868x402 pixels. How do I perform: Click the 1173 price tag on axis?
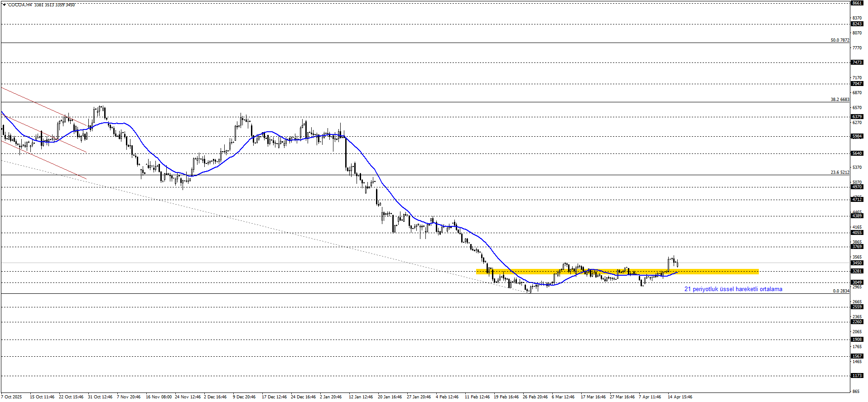[x=857, y=376]
